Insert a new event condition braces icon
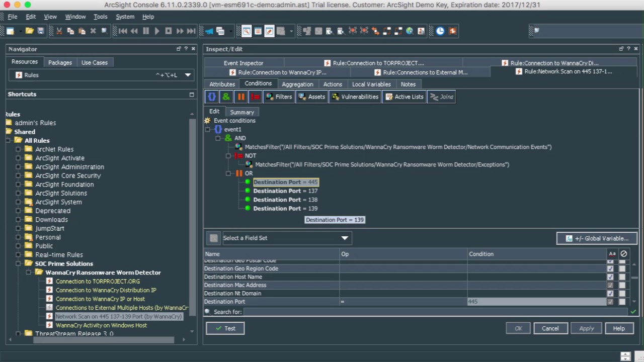The width and height of the screenshot is (644, 362). [x=212, y=97]
